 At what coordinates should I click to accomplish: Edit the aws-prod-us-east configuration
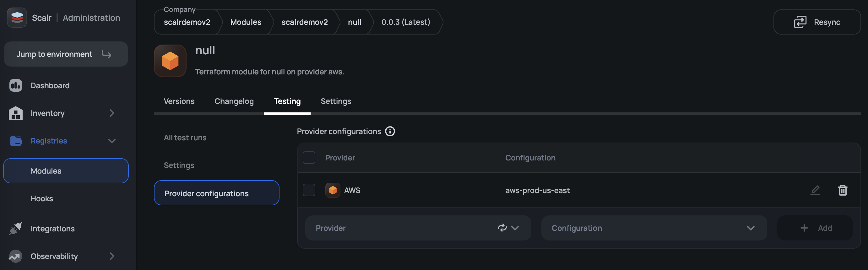tap(815, 190)
